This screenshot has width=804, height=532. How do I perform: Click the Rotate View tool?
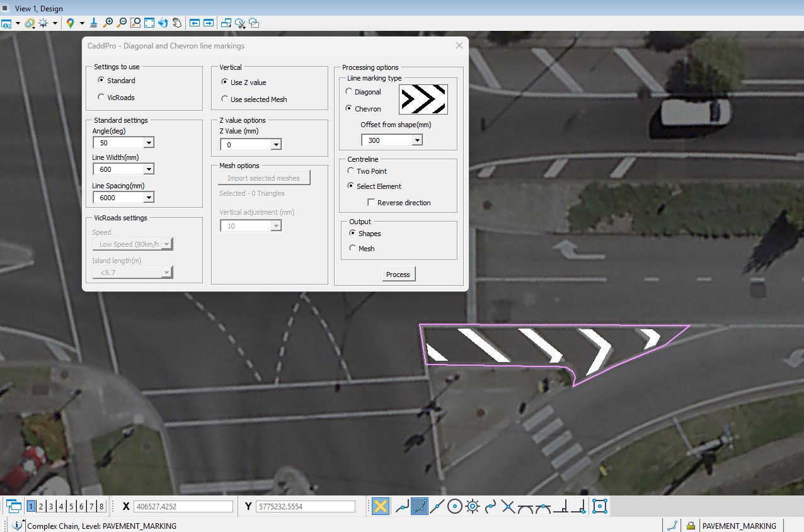pos(164,23)
